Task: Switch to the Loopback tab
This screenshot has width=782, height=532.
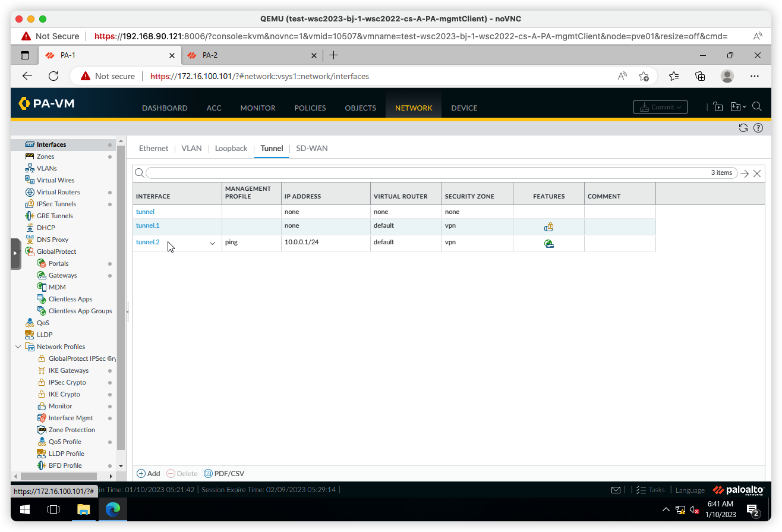Action: tap(231, 148)
